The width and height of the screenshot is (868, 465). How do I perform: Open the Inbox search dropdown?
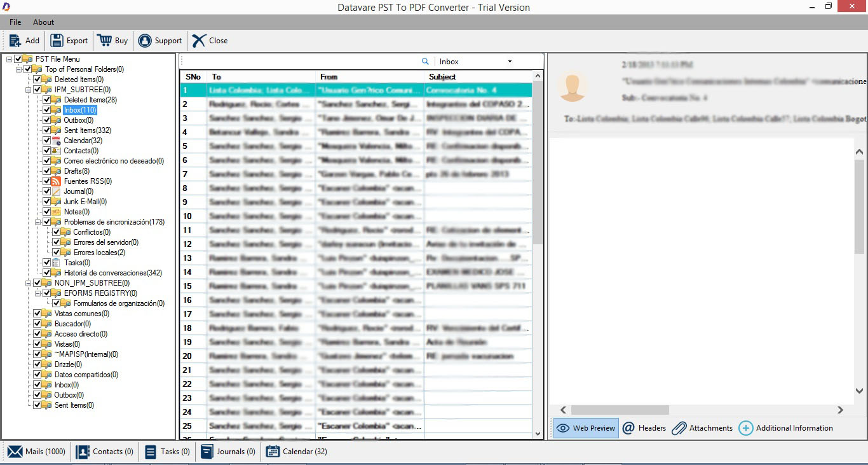(x=510, y=62)
